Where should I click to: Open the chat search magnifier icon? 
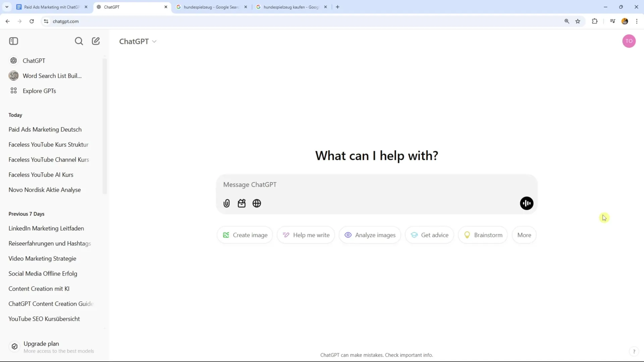[x=79, y=41]
